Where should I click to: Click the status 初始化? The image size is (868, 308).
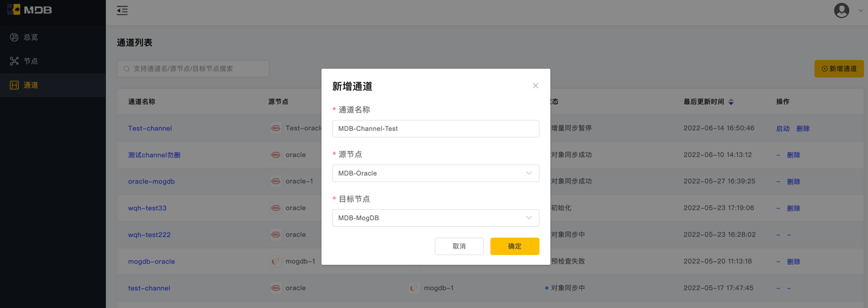pos(561,208)
